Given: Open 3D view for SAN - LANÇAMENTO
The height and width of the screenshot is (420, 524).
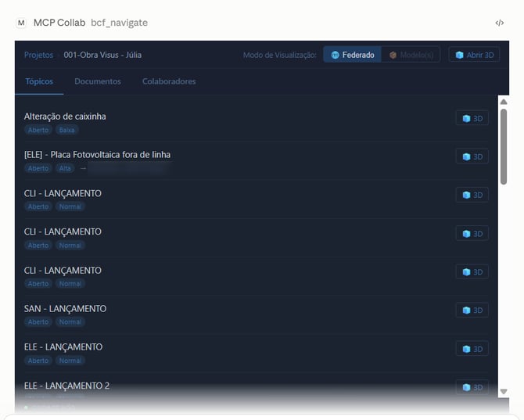Looking at the screenshot, I should tap(472, 310).
